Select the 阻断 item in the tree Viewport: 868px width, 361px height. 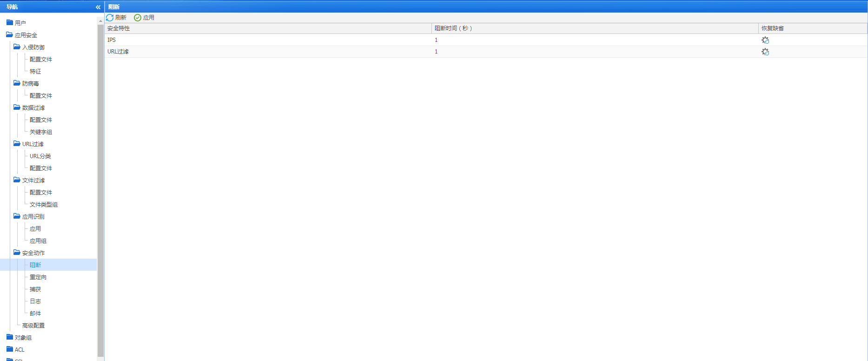35,265
